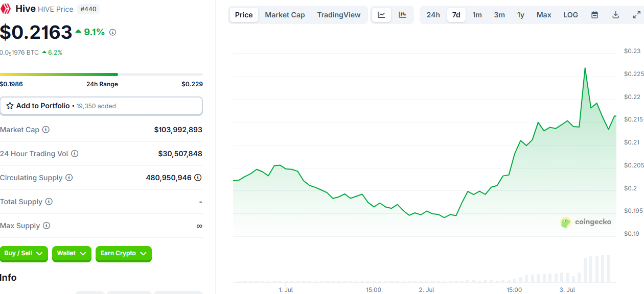
Task: Set chart range to 1y
Action: point(521,15)
